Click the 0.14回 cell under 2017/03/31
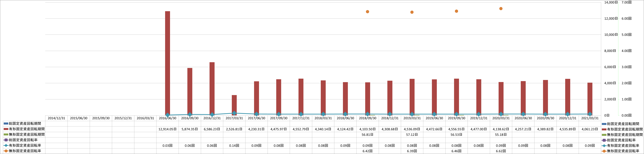644x154 pixels. pyautogui.click(x=234, y=145)
